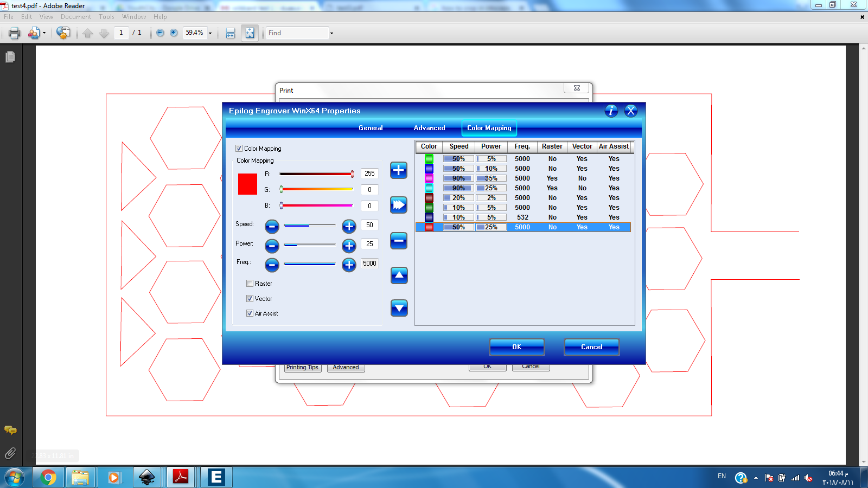Open the Tools menu
Image resolution: width=868 pixels, height=488 pixels.
[106, 17]
